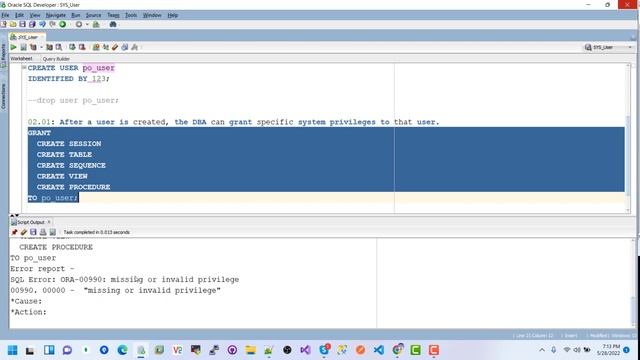Click the commented '--drop user po_user;' line
640x360 pixels.
[73, 100]
